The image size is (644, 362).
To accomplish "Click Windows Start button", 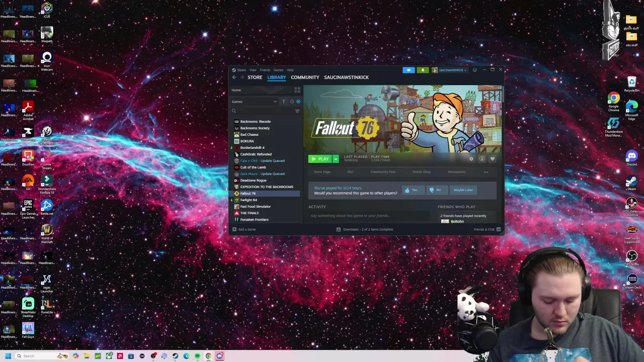I will click(8, 356).
